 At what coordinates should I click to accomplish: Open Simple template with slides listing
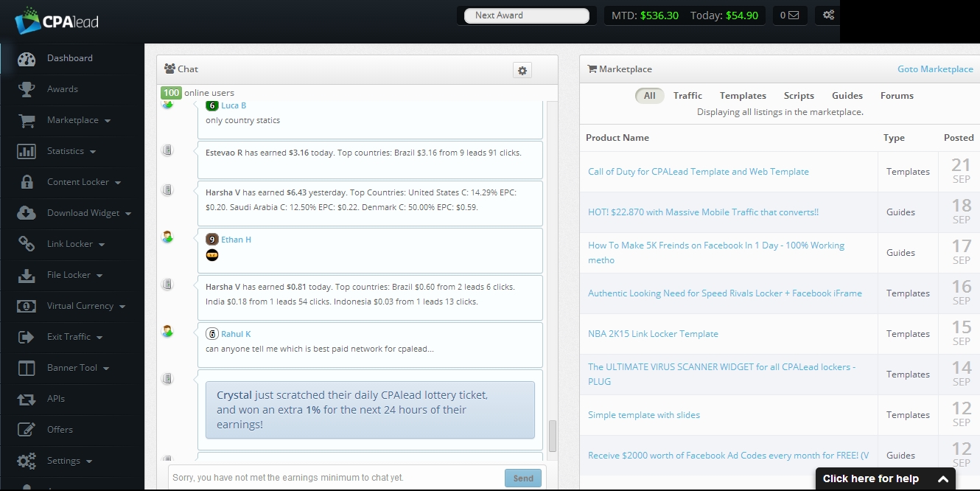click(644, 415)
